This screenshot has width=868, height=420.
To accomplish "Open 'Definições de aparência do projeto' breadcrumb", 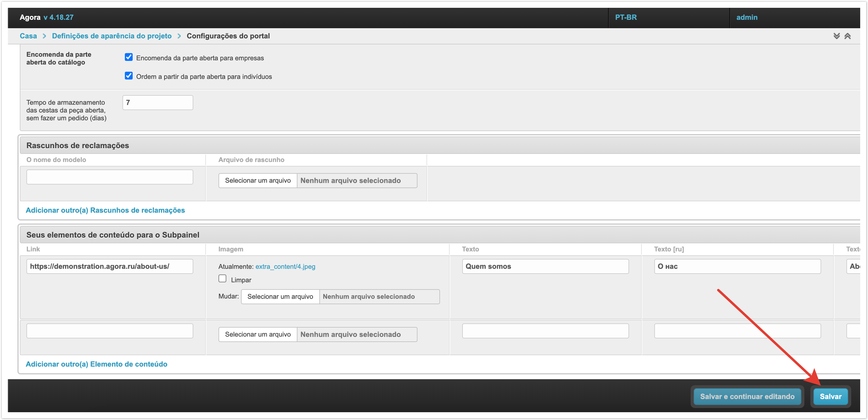I will (x=112, y=36).
